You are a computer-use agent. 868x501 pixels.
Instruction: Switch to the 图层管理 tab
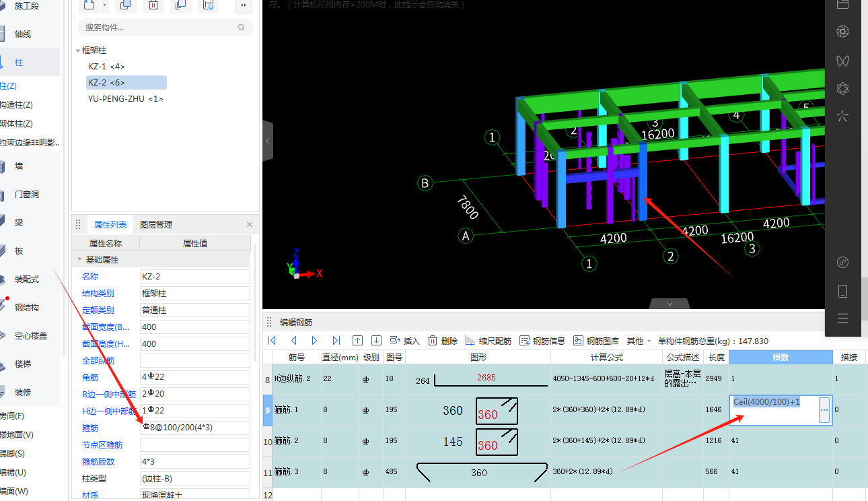click(156, 225)
